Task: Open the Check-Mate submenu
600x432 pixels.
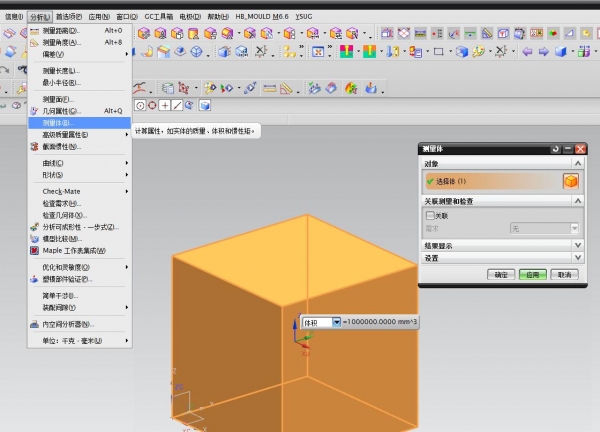Action: [80, 191]
